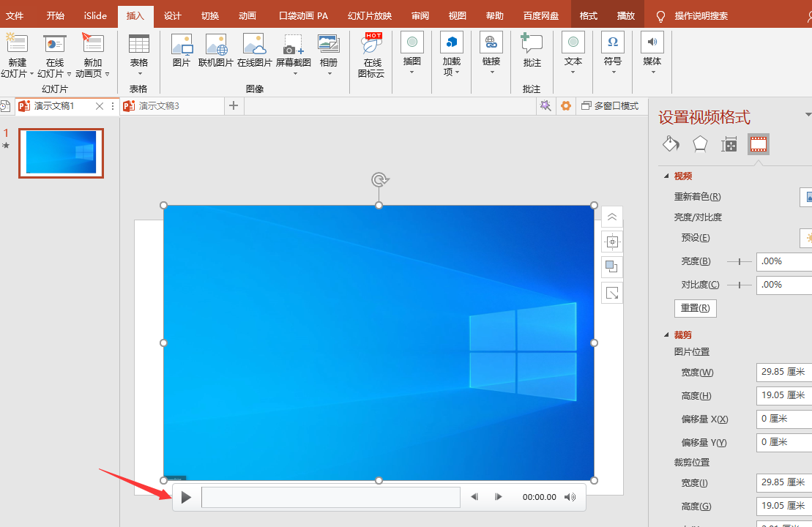The width and height of the screenshot is (812, 527).
Task: Open the Recolor (重新着色) dropdown
Action: [806, 197]
